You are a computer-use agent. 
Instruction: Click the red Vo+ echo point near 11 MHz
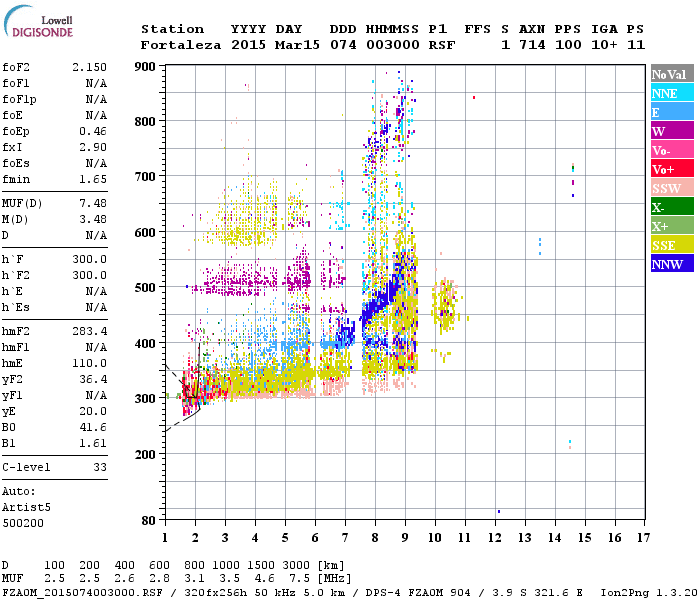click(x=474, y=97)
